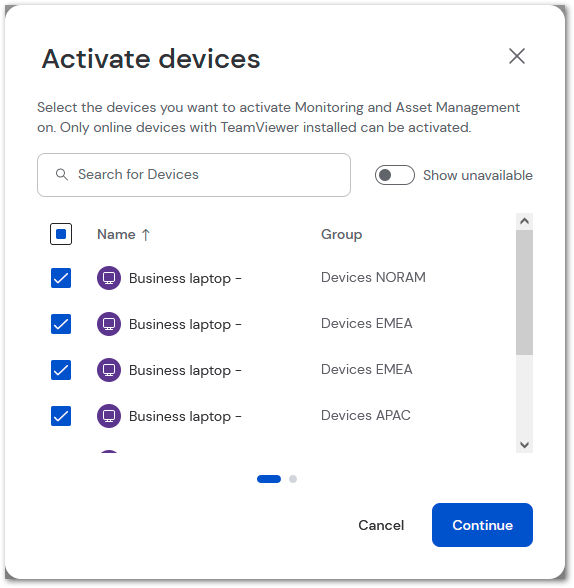Toggle the Show unavailable switch
This screenshot has height=588, width=574.
coord(395,175)
